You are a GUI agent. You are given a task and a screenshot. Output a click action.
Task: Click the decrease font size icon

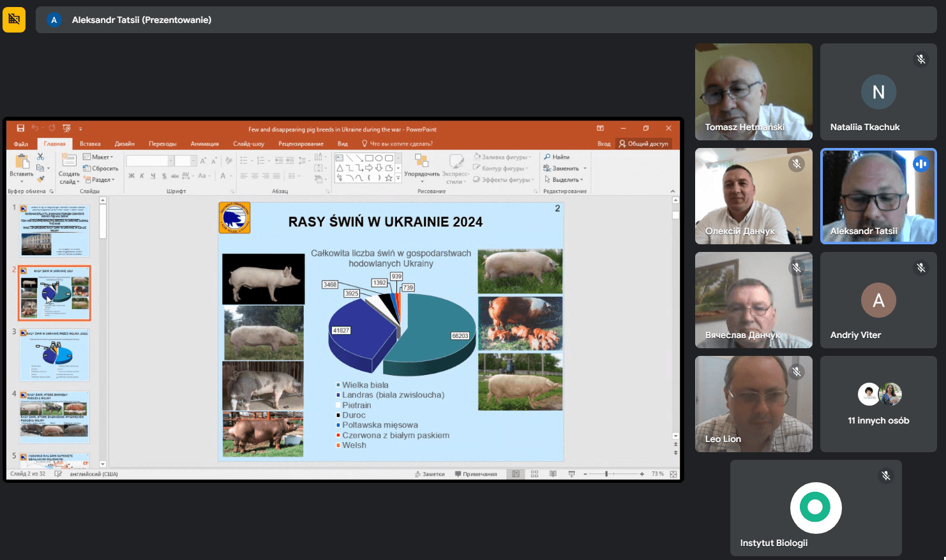pos(214,161)
